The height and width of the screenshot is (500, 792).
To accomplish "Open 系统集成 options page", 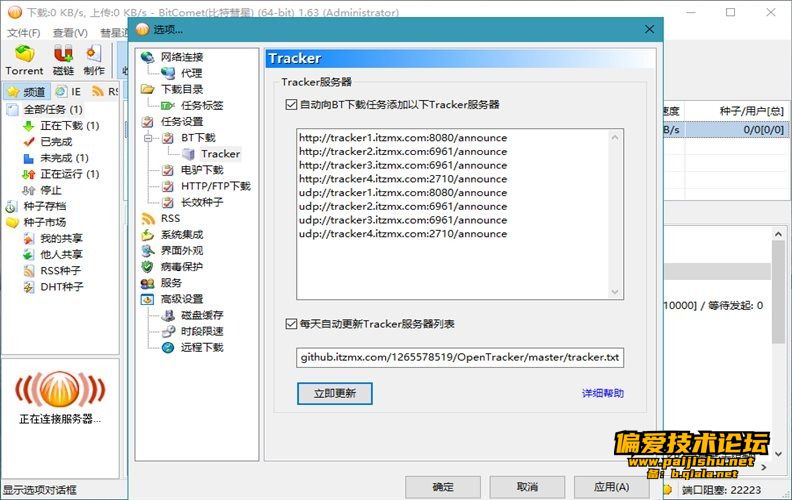I will tap(182, 234).
